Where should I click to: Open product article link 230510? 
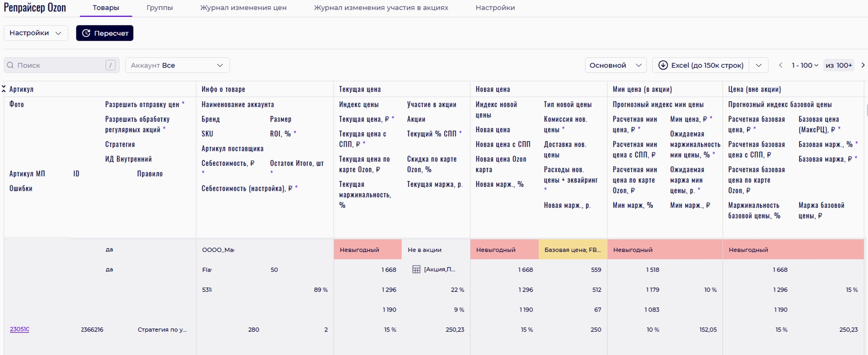tap(19, 329)
